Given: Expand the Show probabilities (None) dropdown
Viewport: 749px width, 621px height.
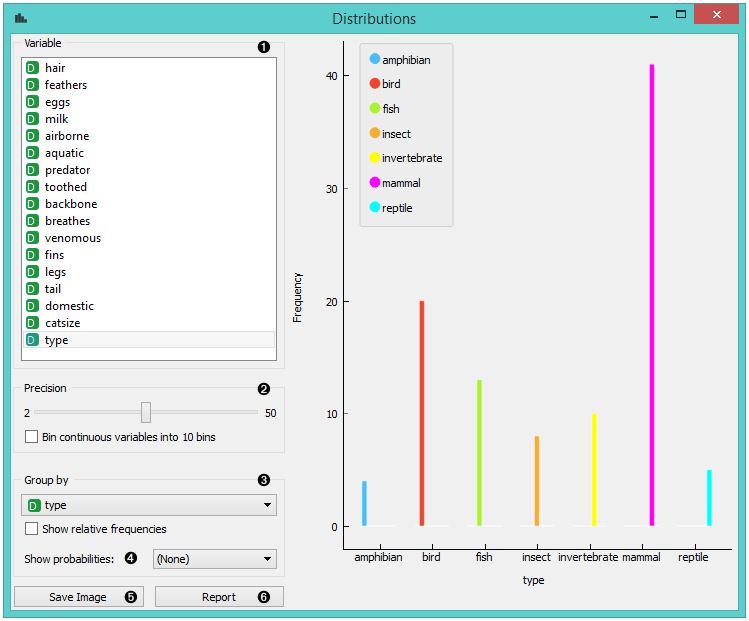Looking at the screenshot, I should click(214, 559).
